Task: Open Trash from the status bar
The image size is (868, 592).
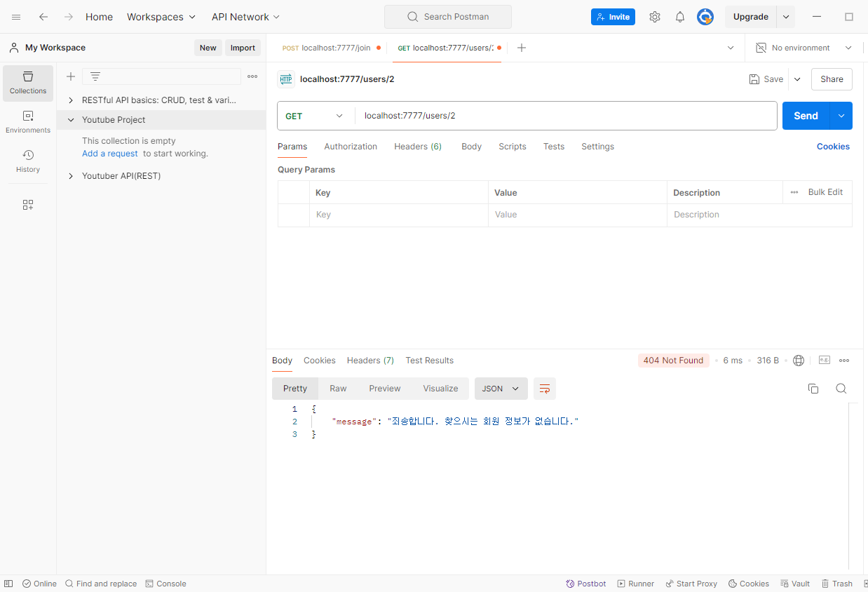Action: tap(837, 584)
